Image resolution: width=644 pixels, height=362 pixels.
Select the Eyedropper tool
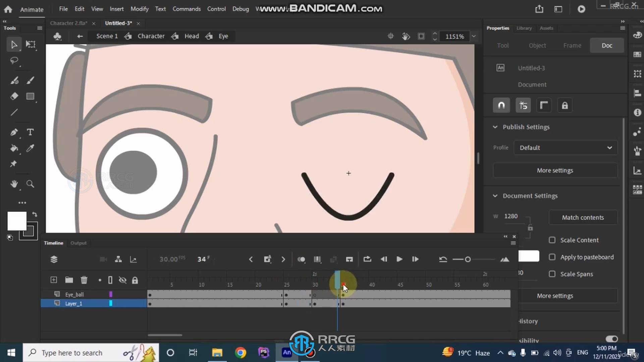(31, 148)
